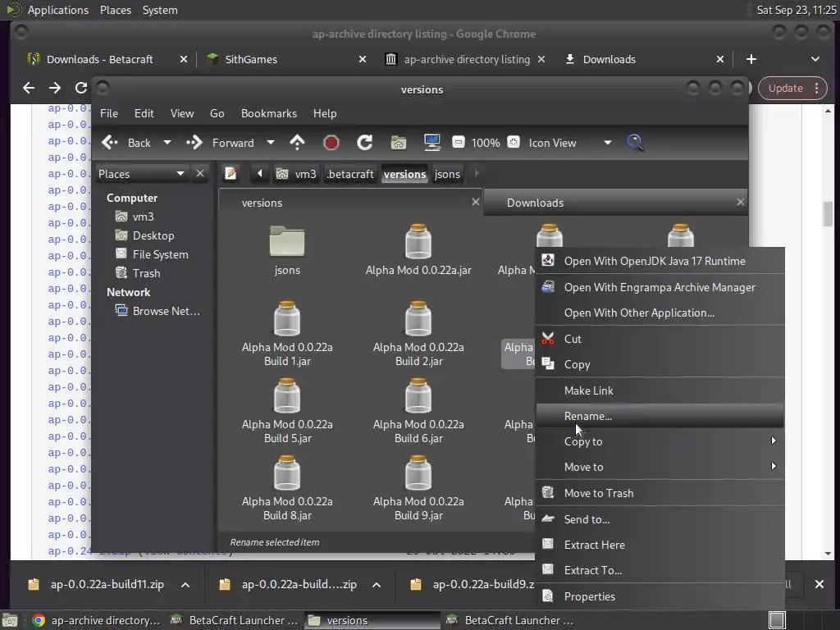The image size is (840, 630).
Task: Open Home folder via toolbar icon
Action: [398, 143]
